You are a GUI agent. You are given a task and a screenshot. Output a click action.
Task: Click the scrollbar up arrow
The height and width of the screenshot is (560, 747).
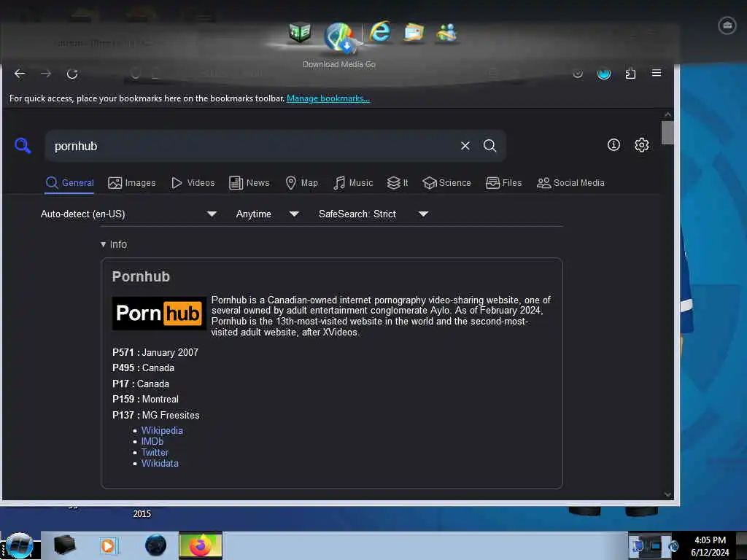click(x=667, y=114)
